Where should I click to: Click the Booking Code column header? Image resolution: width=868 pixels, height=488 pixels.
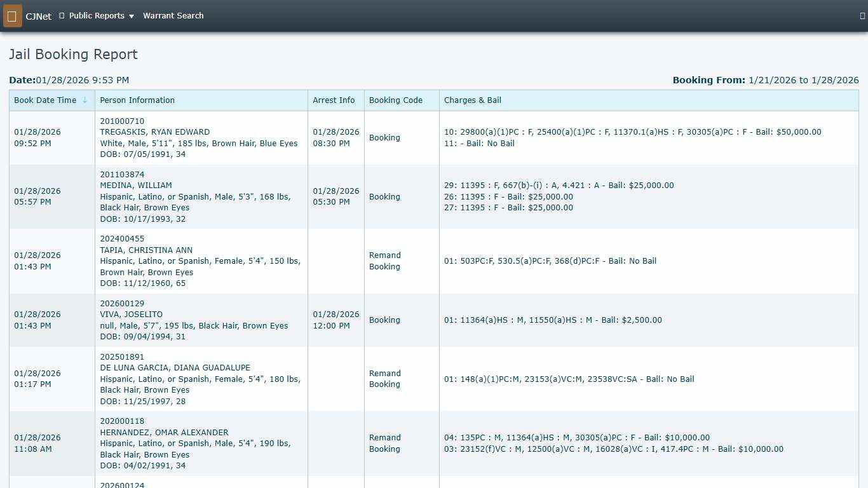pos(395,100)
